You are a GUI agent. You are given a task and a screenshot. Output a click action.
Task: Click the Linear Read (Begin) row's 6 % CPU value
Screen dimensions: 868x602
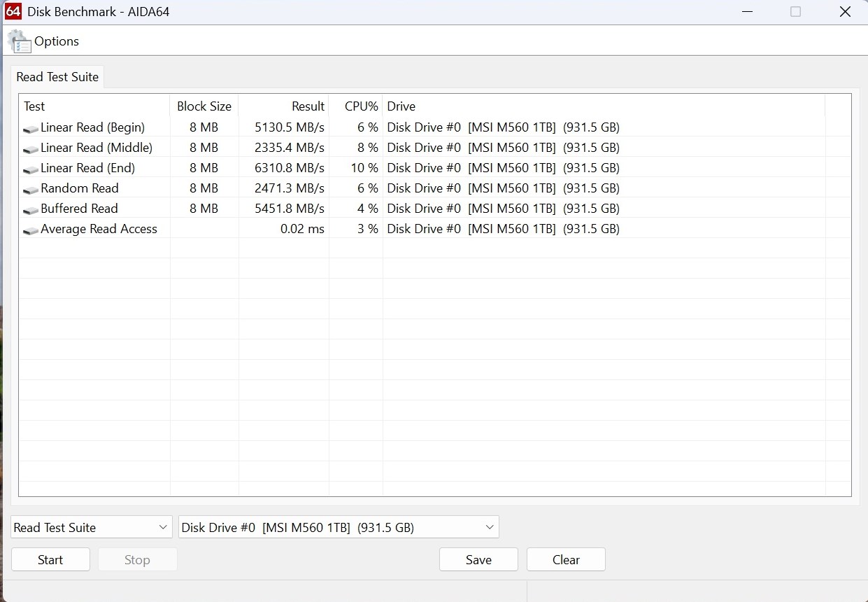coord(368,127)
